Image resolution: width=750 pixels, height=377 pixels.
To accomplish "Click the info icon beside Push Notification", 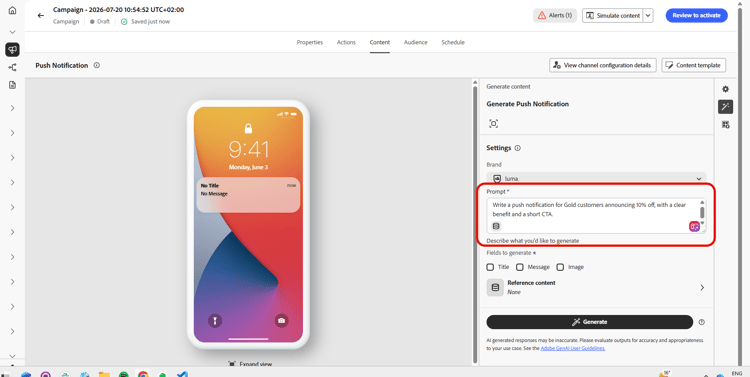I will pos(97,66).
